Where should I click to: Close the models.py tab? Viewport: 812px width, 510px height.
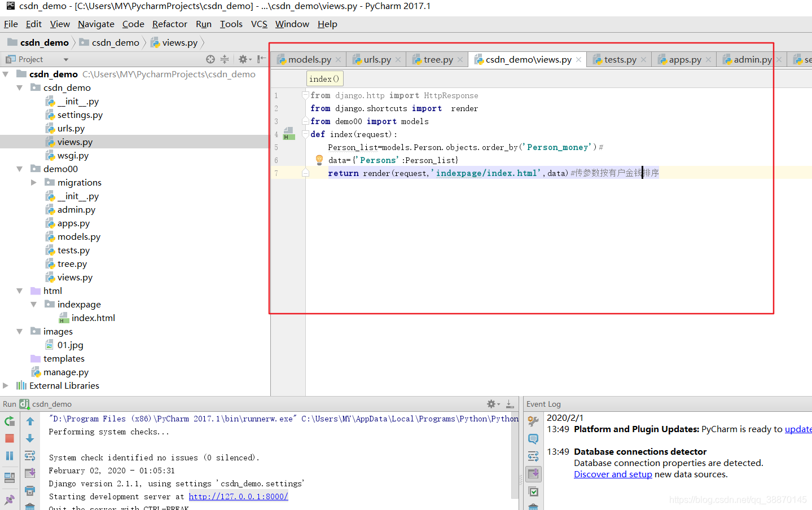click(x=338, y=59)
